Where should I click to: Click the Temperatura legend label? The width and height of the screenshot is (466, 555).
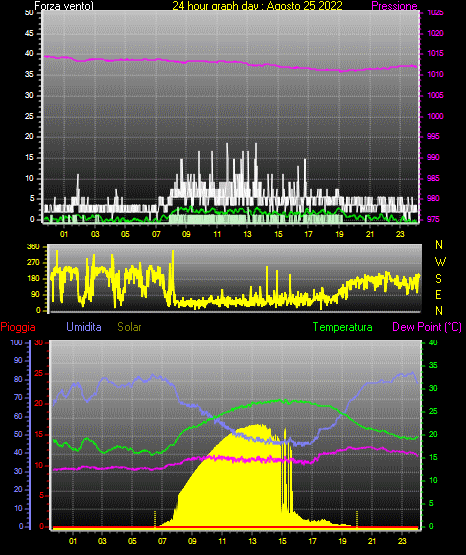point(343,327)
